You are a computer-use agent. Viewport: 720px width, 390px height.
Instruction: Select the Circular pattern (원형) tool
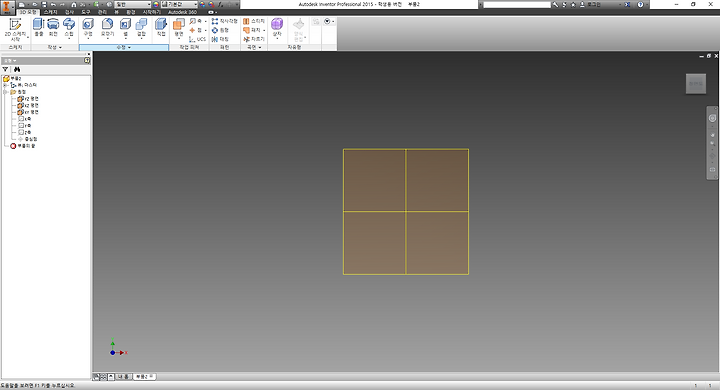(x=220, y=30)
